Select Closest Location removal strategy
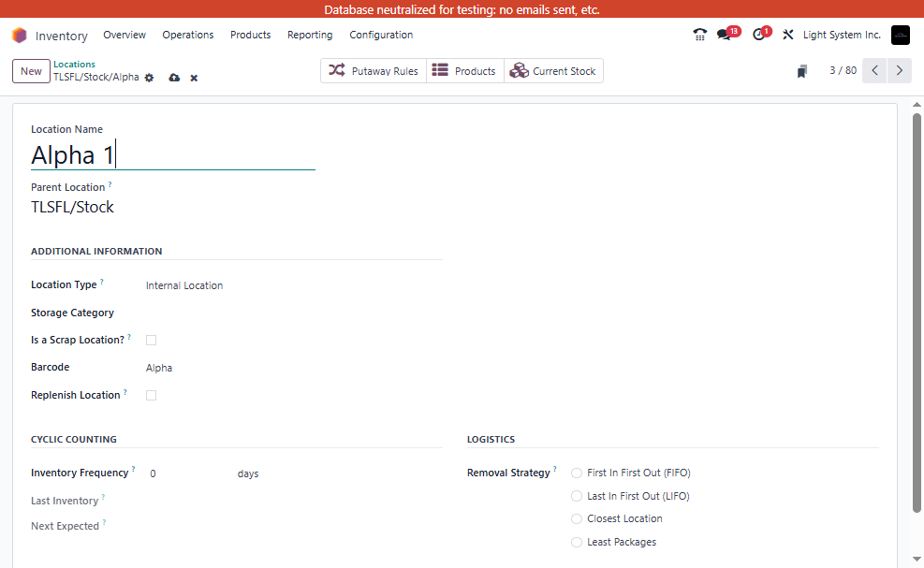 pyautogui.click(x=577, y=519)
